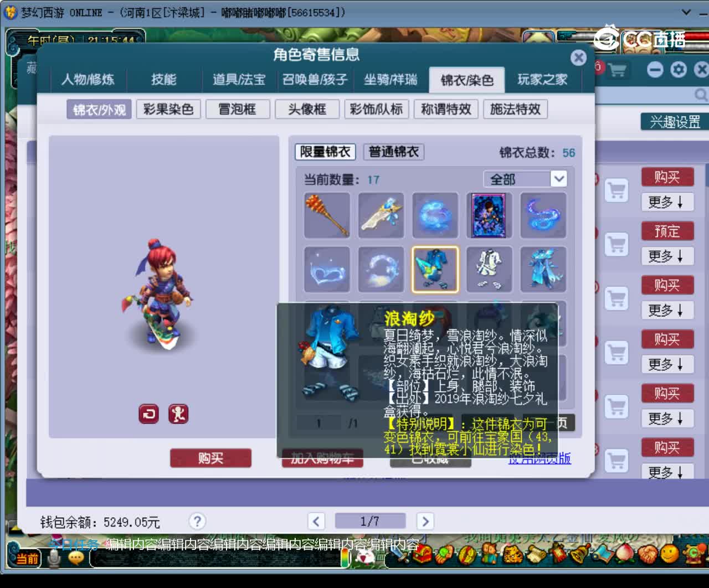This screenshot has height=588, width=709.
Task: Click the 更多 button below 预定
Action: [667, 256]
